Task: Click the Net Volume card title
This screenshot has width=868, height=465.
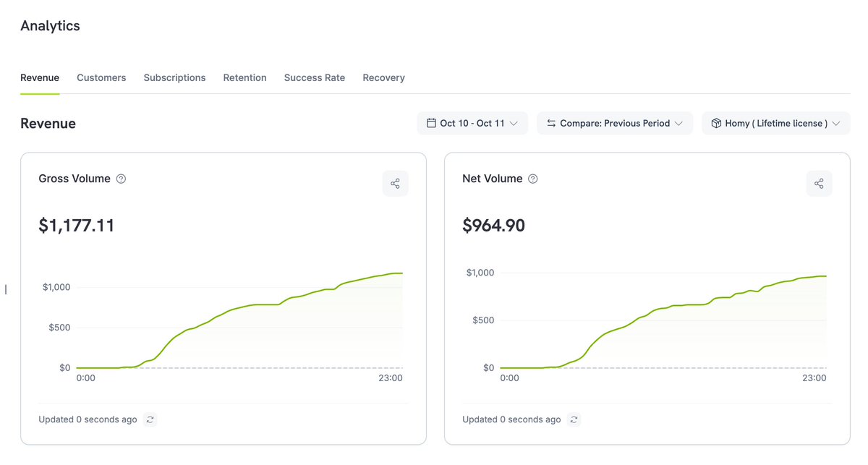Action: [492, 179]
